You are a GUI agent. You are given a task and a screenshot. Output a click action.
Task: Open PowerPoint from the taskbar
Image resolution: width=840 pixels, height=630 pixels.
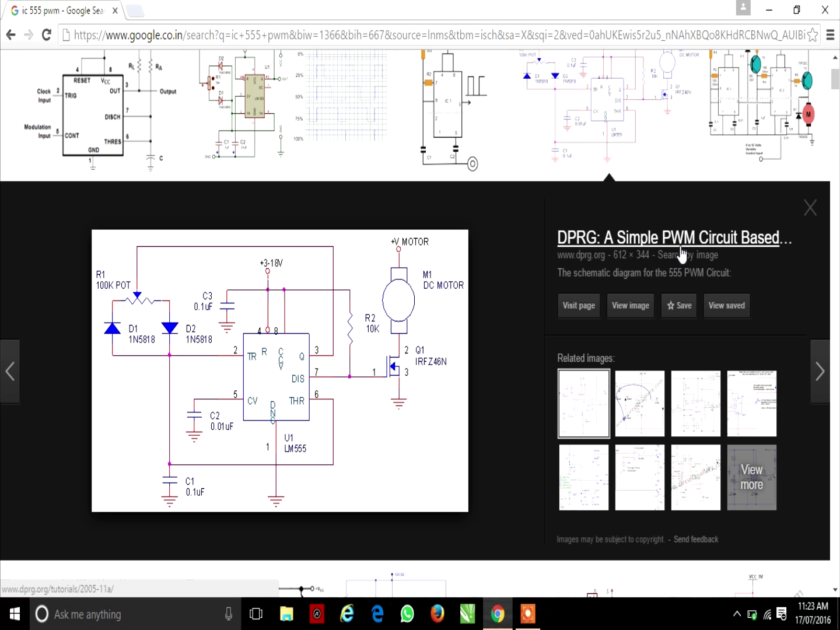click(527, 614)
